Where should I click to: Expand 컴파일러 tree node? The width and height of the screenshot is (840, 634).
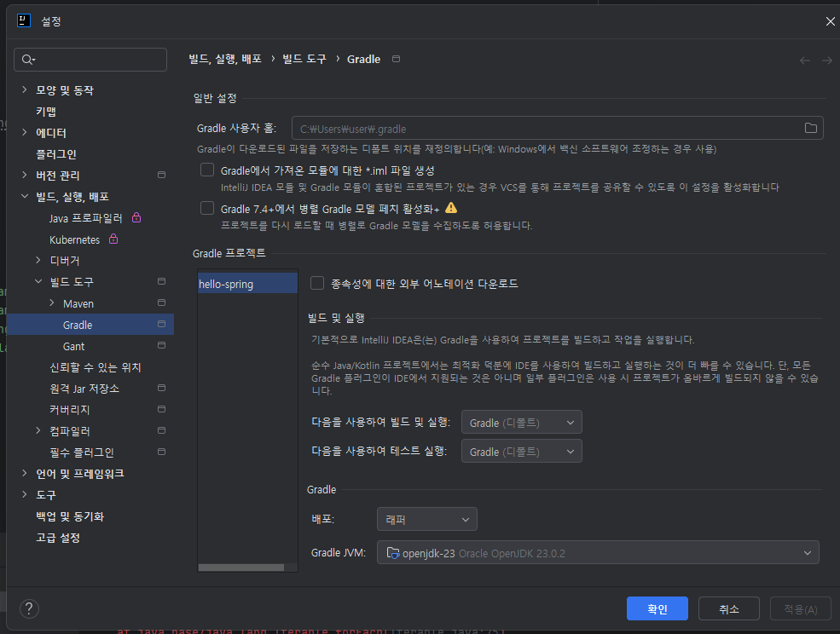38,430
